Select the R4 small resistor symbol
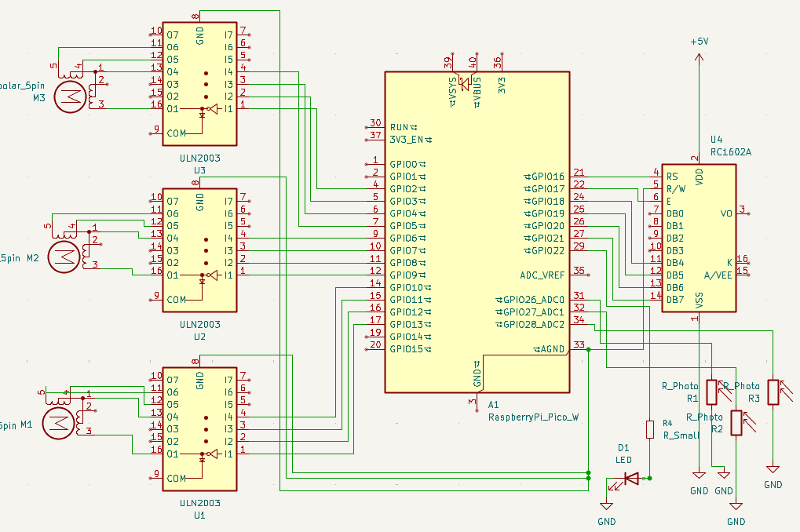800x532 pixels. pyautogui.click(x=649, y=429)
